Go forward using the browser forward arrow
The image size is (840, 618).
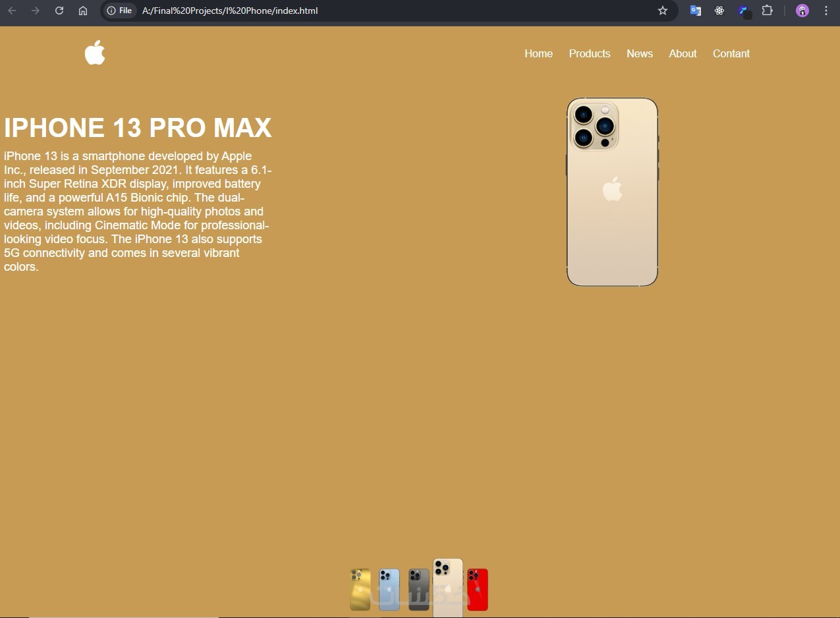[x=36, y=11]
